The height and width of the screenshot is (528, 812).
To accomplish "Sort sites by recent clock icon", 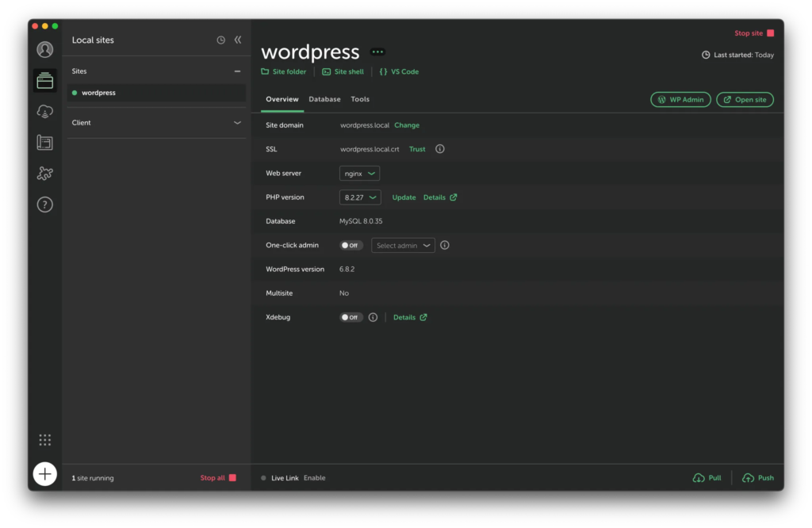I will tap(221, 40).
